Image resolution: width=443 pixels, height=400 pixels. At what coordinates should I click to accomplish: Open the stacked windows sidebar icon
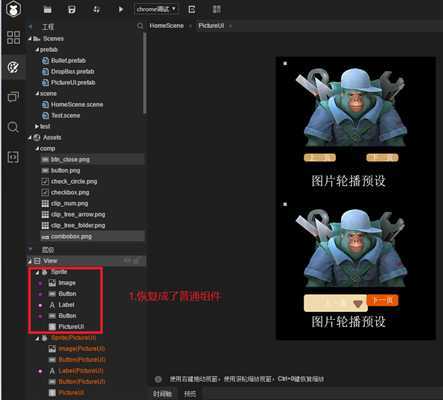13,97
